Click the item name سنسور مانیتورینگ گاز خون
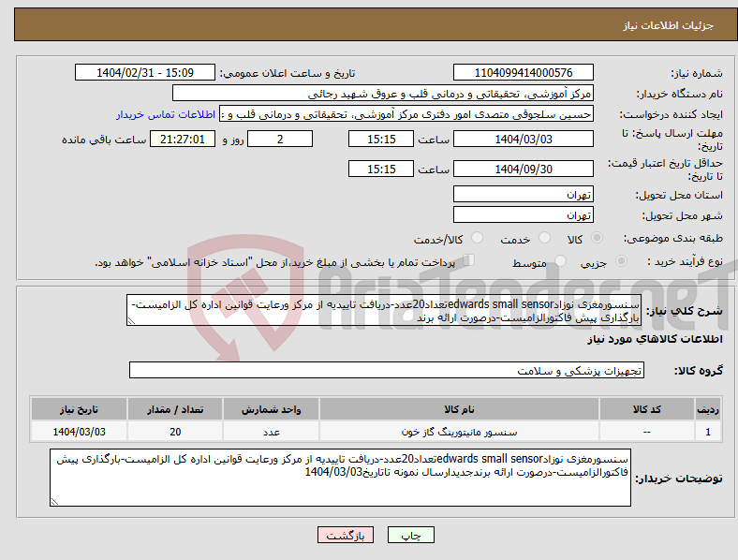This screenshot has height=560, width=738. click(459, 432)
